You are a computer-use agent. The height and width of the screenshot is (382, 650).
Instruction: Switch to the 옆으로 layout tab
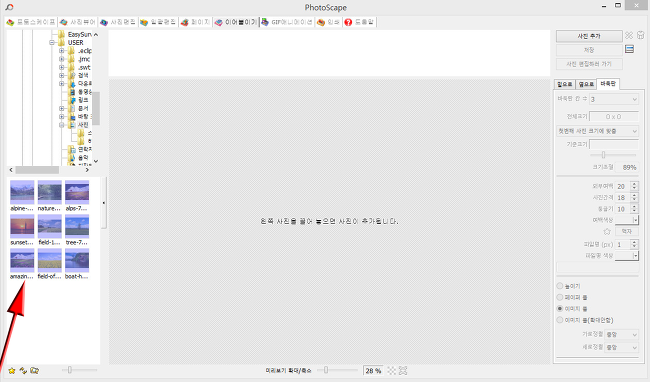click(x=586, y=84)
